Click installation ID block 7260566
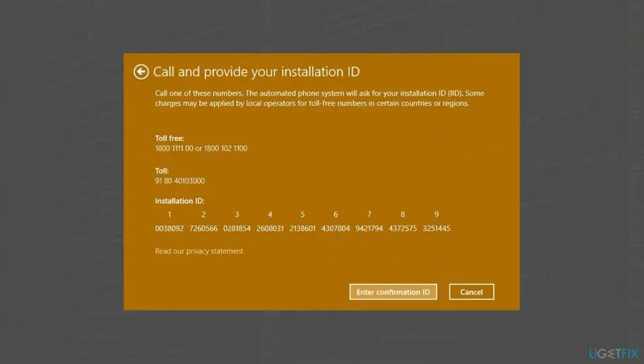 pos(203,229)
